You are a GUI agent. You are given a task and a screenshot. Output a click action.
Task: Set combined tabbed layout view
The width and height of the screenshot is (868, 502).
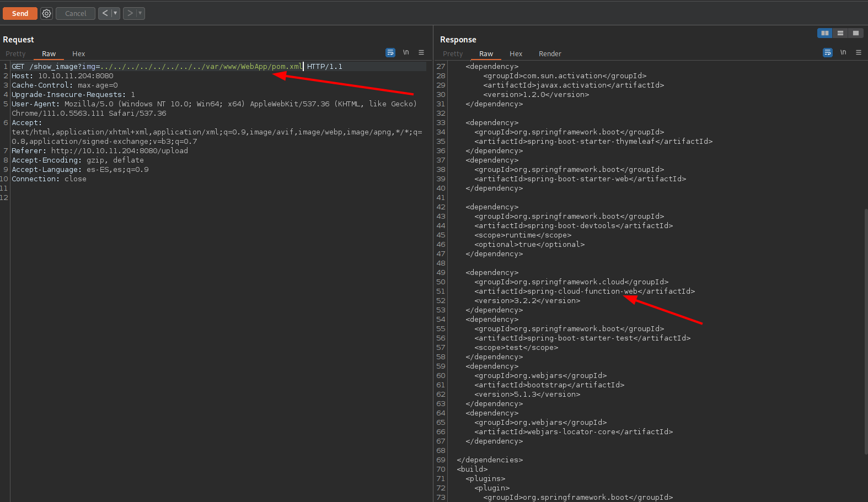click(x=856, y=33)
